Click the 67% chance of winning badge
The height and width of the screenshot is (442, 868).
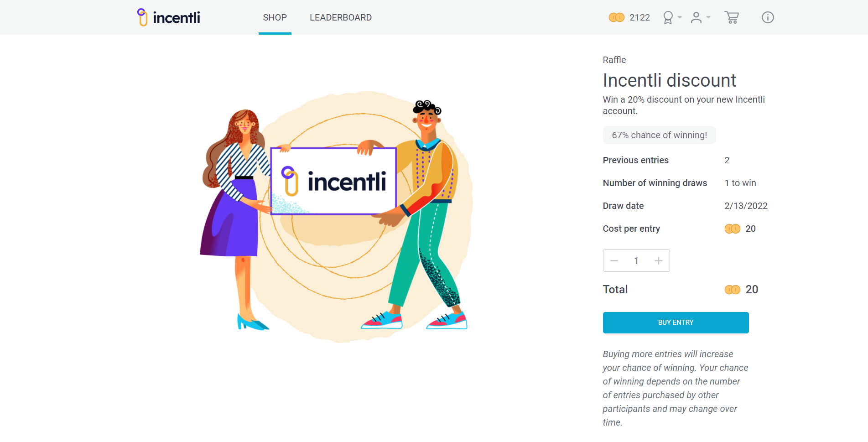659,135
